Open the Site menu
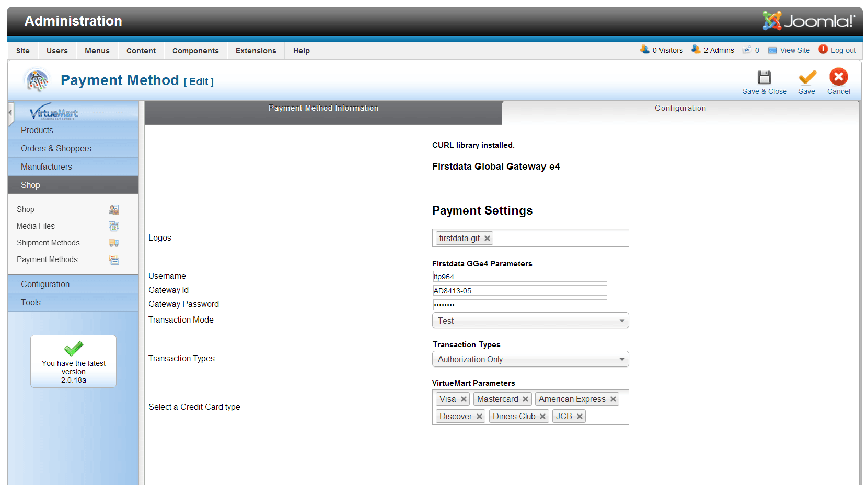 click(x=23, y=51)
